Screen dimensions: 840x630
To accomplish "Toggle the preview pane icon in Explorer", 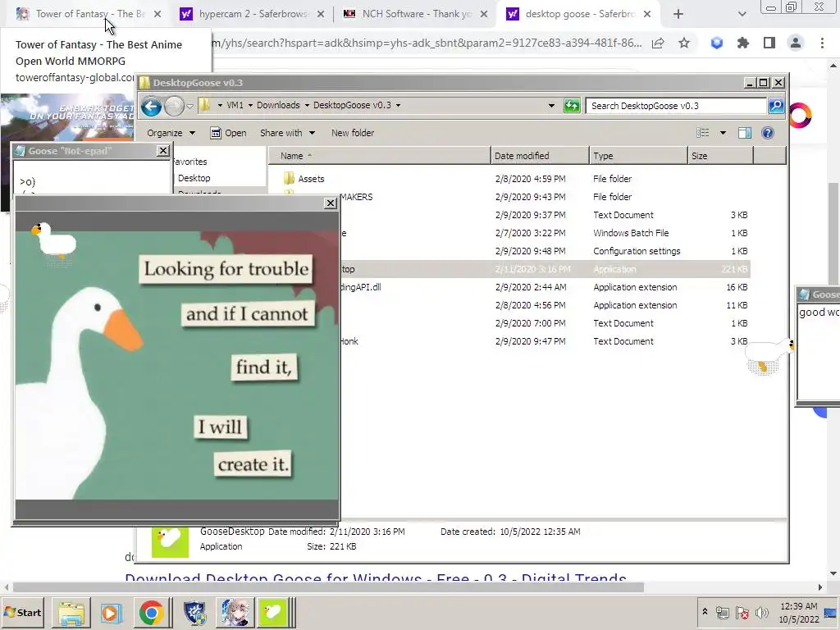I will (745, 133).
